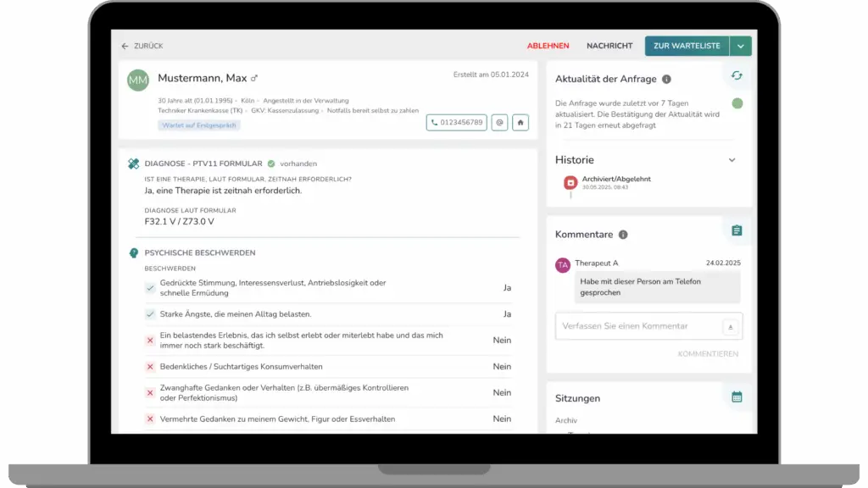
Task: Click the home address icon button
Action: click(520, 123)
